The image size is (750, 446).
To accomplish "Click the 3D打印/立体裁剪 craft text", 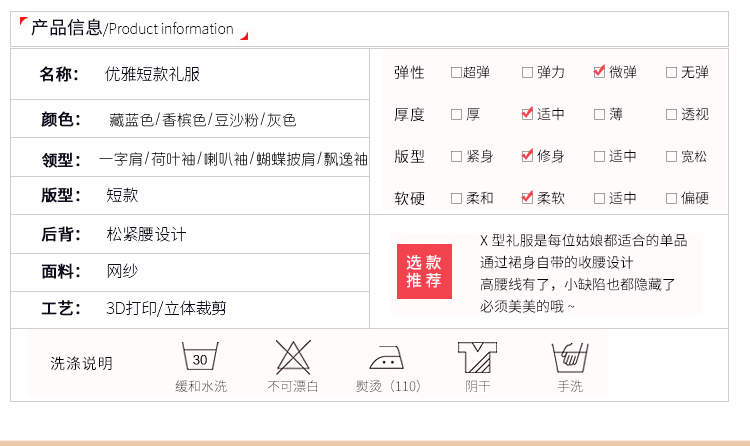I will 166,308.
